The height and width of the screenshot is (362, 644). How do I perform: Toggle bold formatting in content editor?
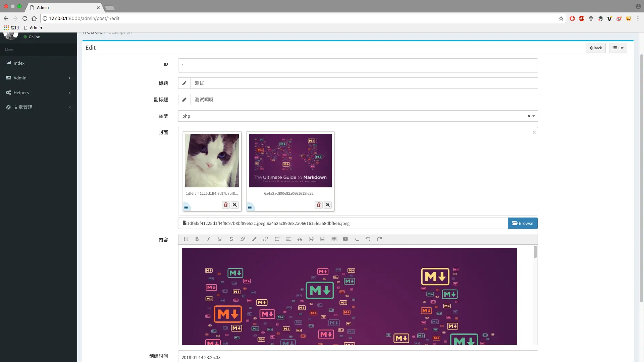(x=197, y=239)
